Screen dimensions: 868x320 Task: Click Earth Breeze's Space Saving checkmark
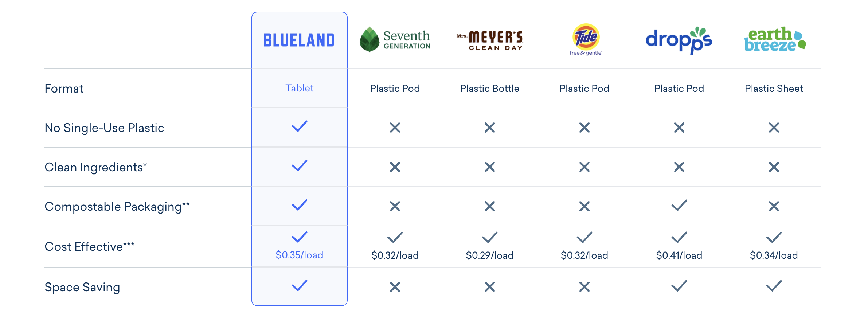(x=774, y=286)
